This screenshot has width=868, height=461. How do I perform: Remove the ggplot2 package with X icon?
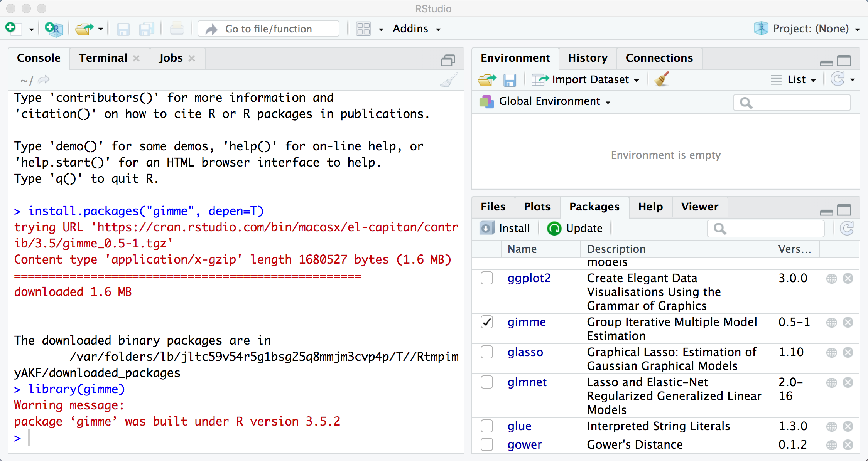pos(848,278)
